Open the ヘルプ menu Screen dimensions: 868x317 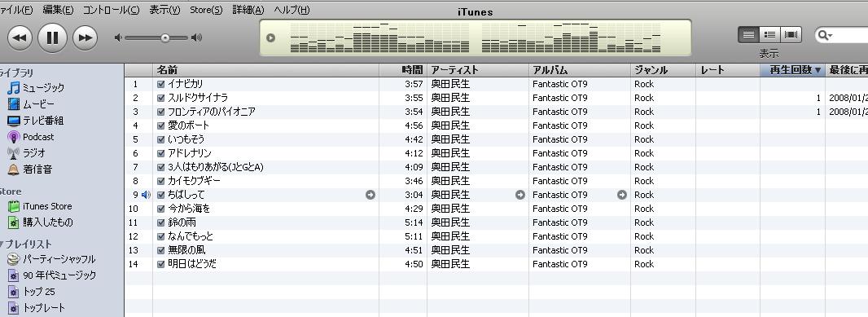(292, 10)
